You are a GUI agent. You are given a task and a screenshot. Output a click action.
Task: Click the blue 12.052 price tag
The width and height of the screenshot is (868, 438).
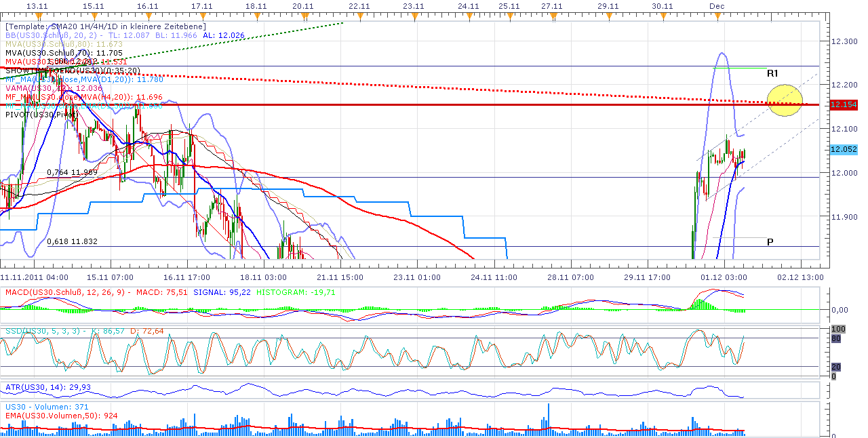[843, 150]
